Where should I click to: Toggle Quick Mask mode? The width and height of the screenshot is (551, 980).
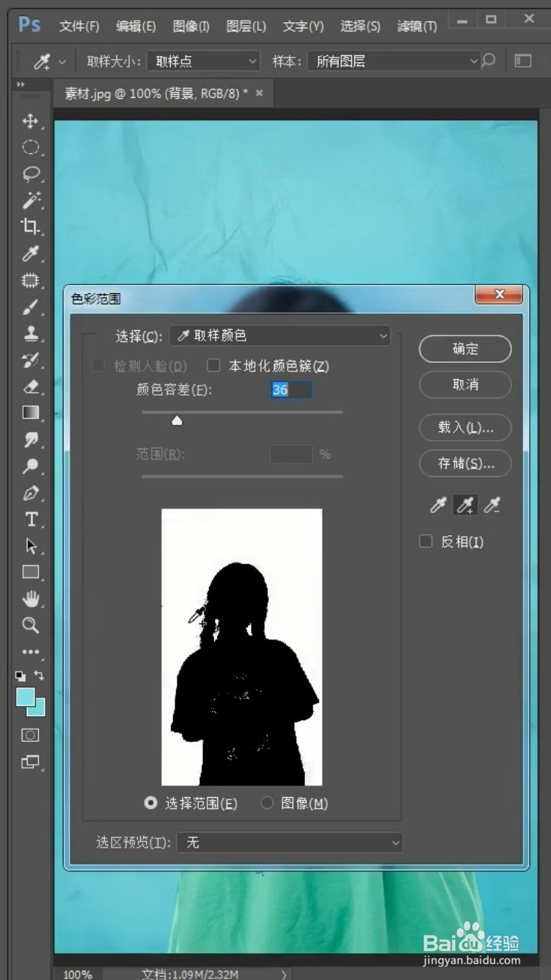click(x=31, y=735)
